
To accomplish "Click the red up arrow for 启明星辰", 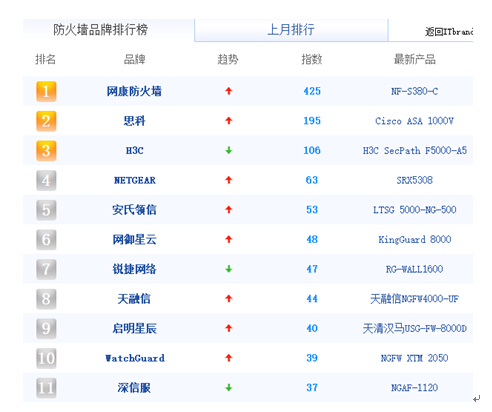I will pyautogui.click(x=229, y=328).
